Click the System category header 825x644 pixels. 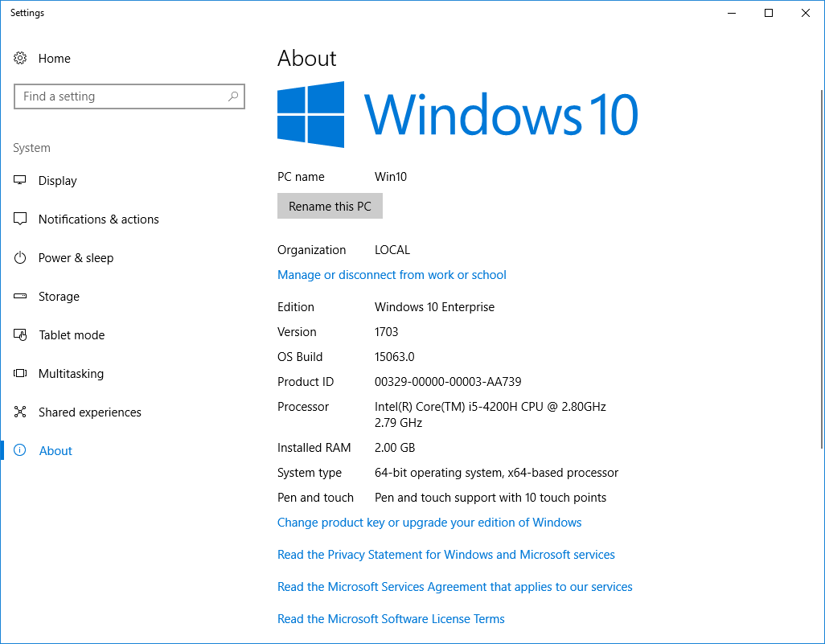click(31, 149)
